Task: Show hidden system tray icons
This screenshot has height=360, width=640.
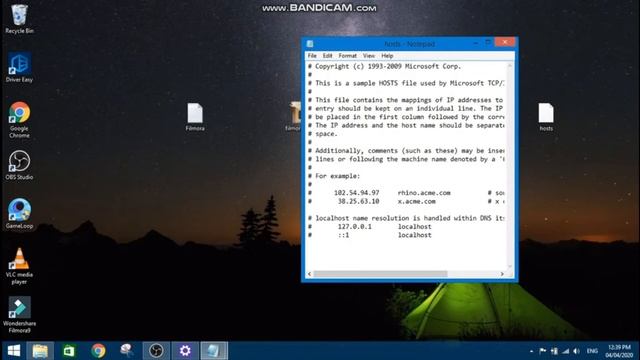Action: click(531, 351)
